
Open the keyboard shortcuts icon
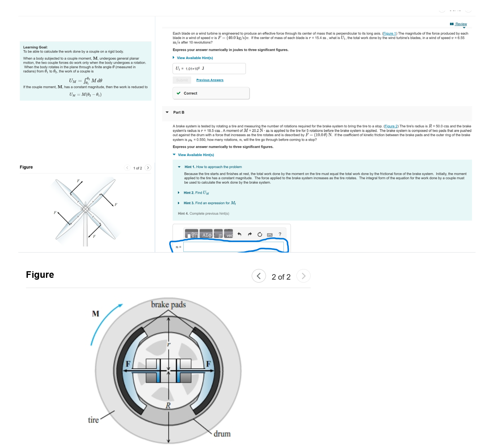(270, 235)
